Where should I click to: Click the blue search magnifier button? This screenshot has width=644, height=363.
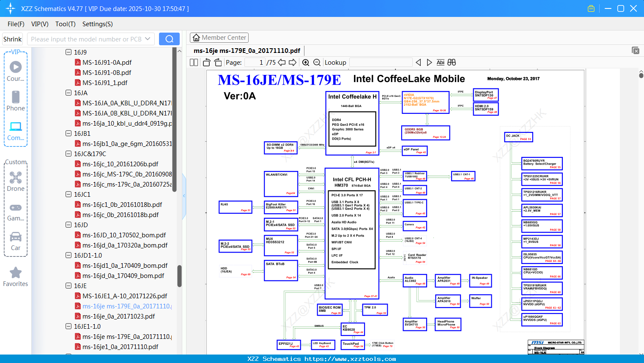(x=169, y=39)
